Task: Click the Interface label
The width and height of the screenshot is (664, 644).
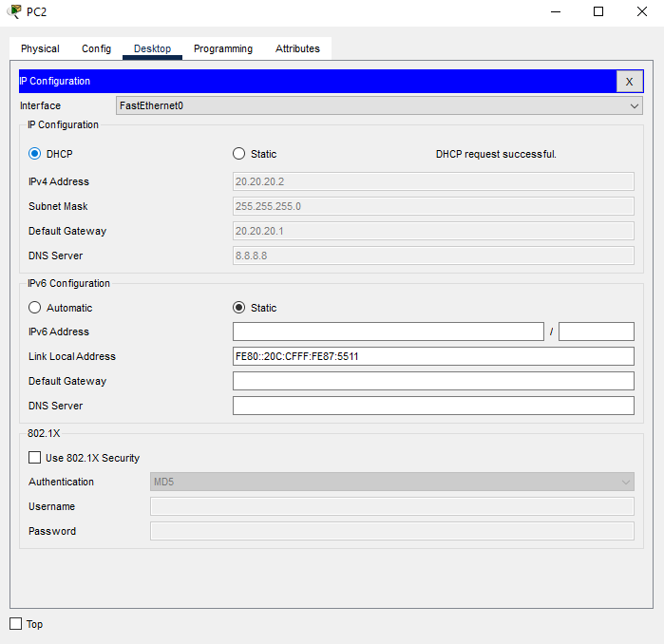Action: (x=40, y=105)
